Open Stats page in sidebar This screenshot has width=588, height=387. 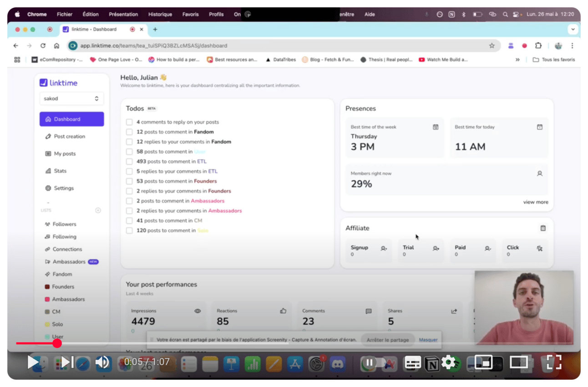tap(56, 171)
